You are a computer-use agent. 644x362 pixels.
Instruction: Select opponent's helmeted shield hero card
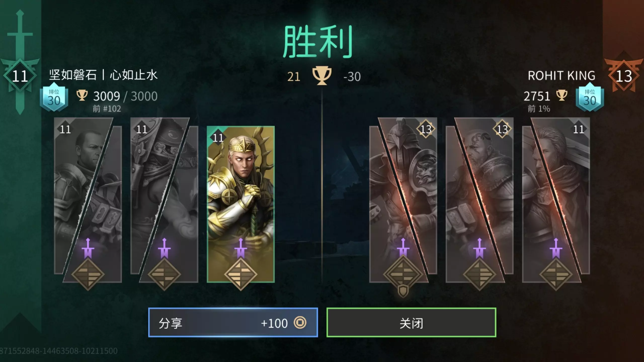(403, 200)
